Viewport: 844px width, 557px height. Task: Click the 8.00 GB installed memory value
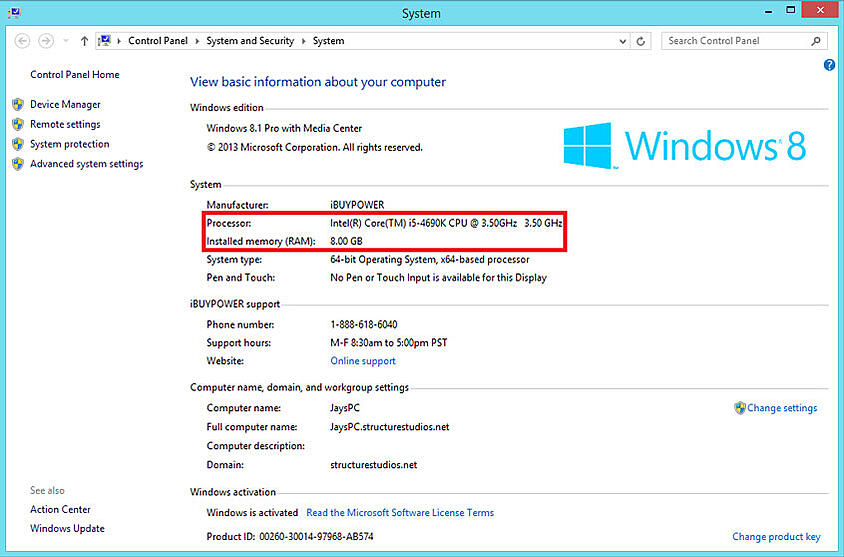point(346,241)
